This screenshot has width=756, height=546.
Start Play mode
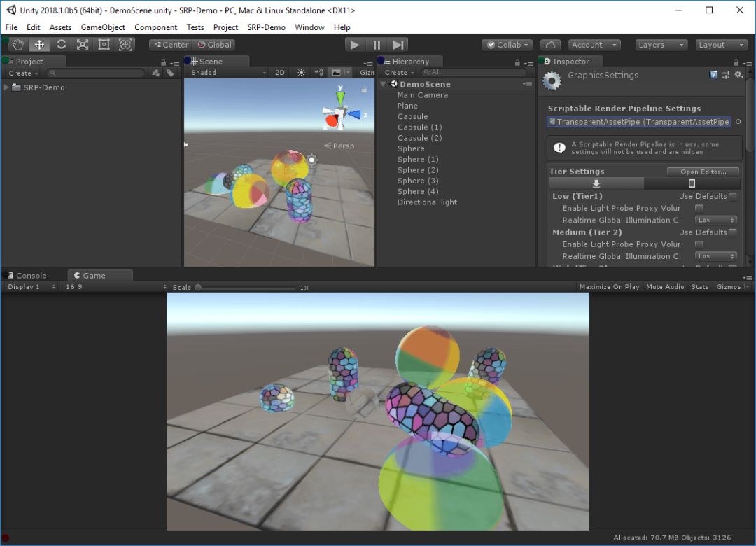click(355, 45)
